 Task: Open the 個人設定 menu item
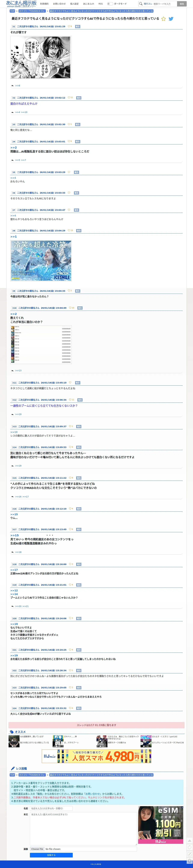coord(74,4)
